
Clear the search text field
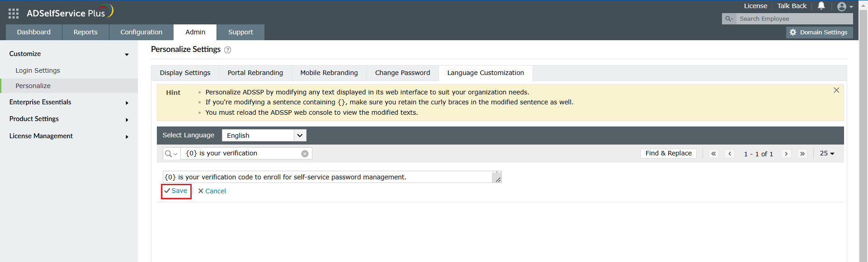tap(305, 154)
